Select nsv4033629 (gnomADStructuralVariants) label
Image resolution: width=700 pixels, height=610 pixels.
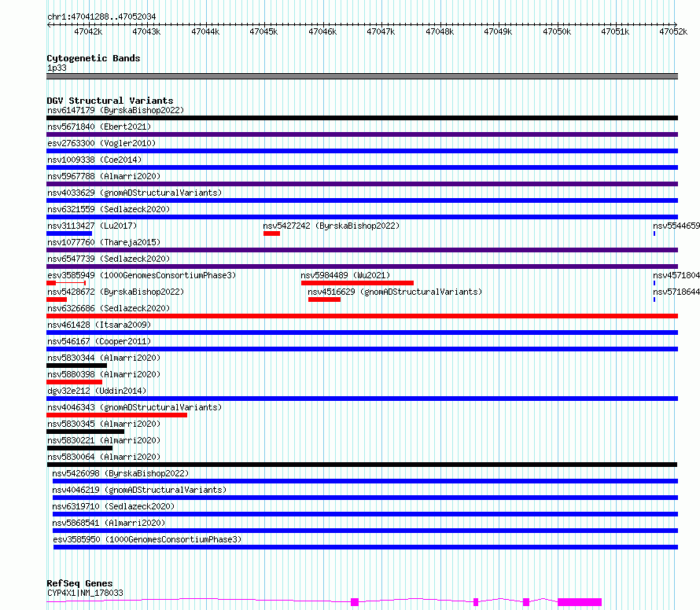tap(134, 193)
